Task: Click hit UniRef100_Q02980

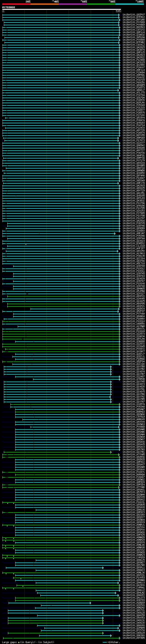Action: [x=133, y=65]
